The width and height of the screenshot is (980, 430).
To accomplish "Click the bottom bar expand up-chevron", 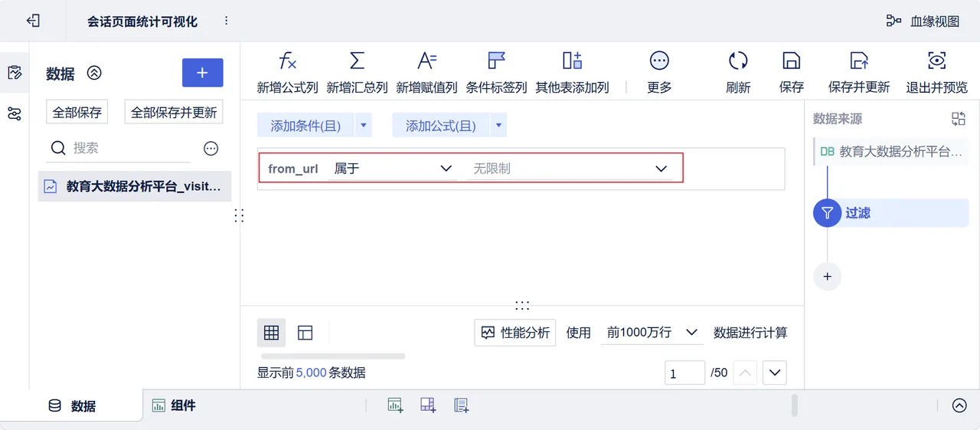I will click(x=959, y=405).
